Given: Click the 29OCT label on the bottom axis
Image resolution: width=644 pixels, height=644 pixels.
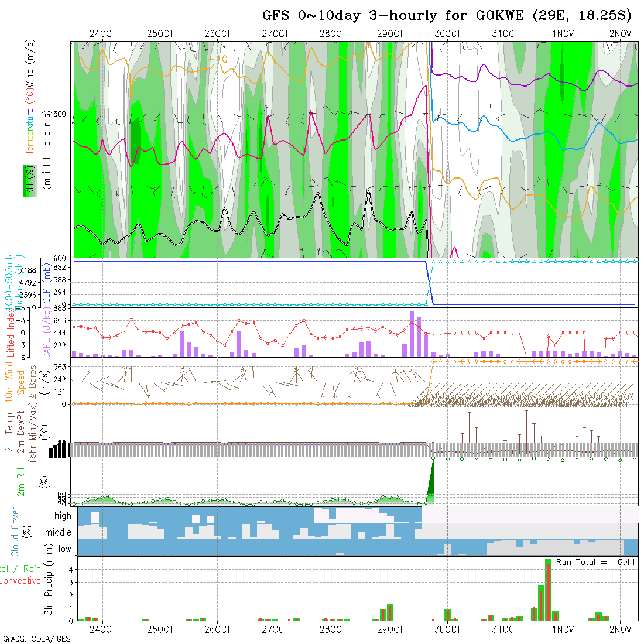Looking at the screenshot, I should 390,629.
